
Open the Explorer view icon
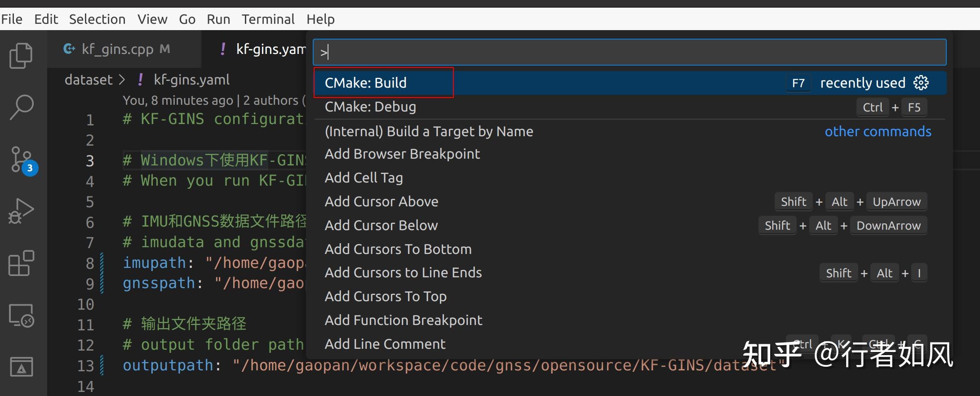(x=21, y=56)
